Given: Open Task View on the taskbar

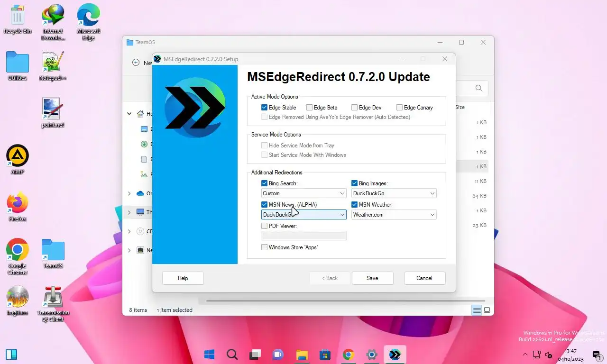Looking at the screenshot, I should pyautogui.click(x=255, y=354).
